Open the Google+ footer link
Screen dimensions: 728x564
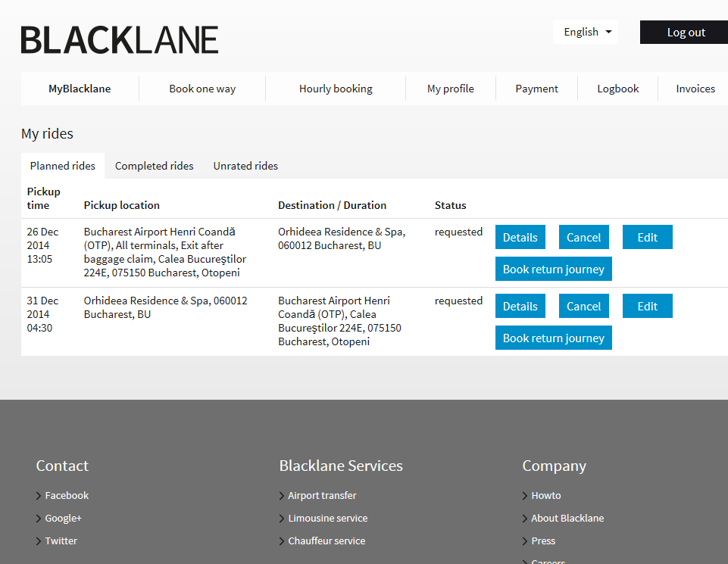coord(63,518)
